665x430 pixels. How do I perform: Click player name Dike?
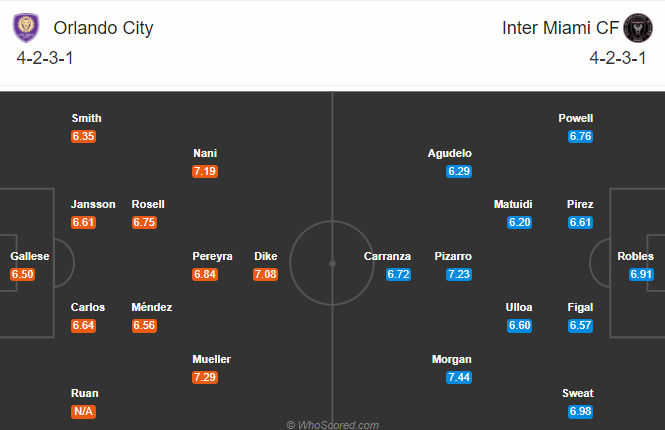click(265, 256)
